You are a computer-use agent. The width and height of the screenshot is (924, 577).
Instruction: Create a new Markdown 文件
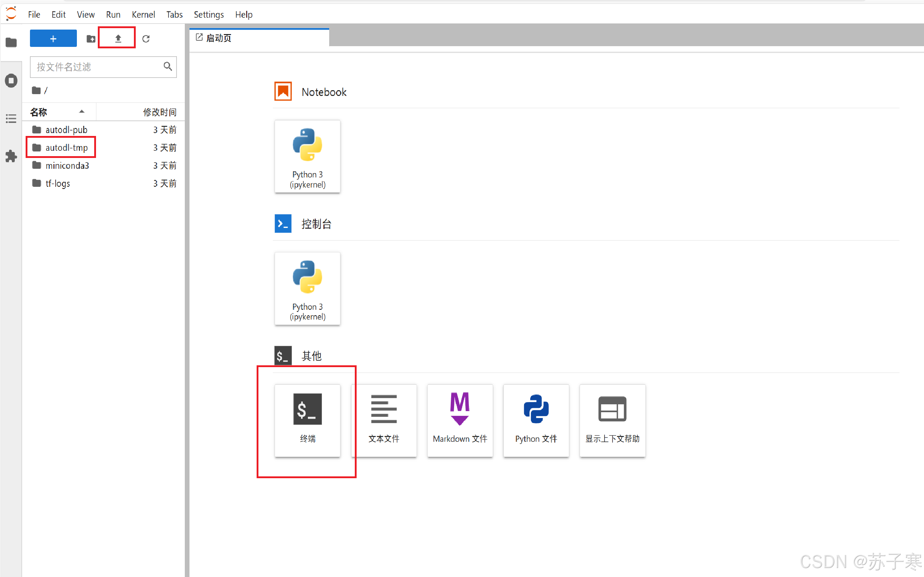point(460,420)
